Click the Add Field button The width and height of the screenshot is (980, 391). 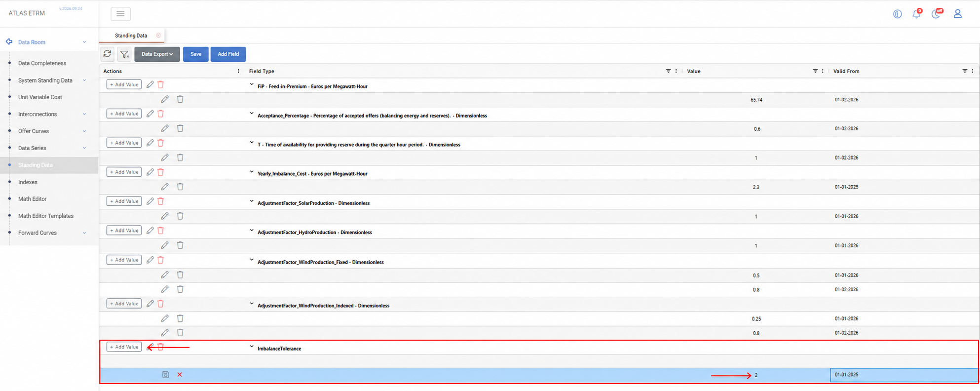pyautogui.click(x=228, y=54)
